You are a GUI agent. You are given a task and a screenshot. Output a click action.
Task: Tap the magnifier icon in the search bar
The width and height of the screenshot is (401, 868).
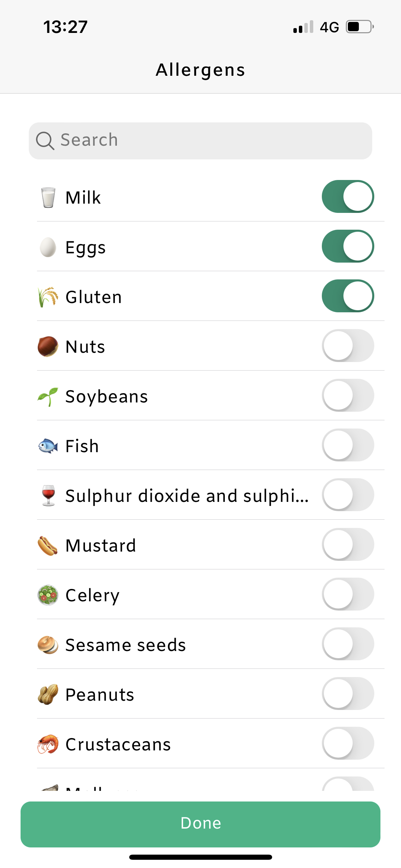[x=45, y=141]
